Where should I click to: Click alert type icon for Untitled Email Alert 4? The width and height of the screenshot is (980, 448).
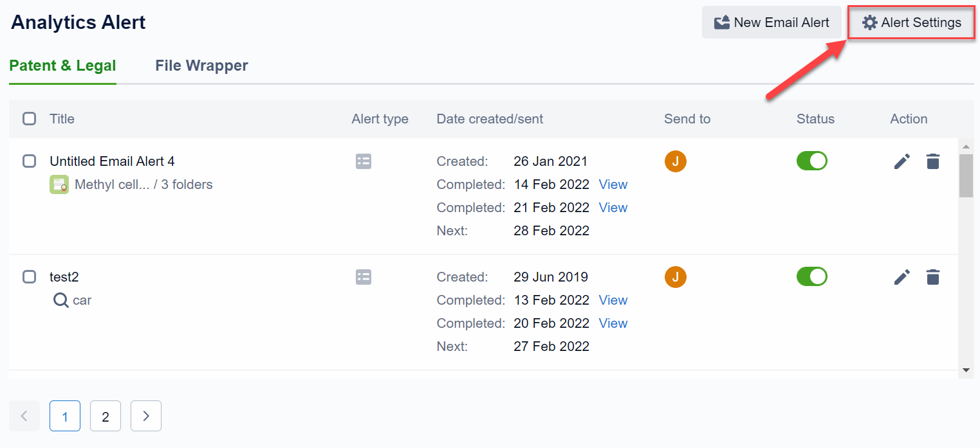(364, 161)
